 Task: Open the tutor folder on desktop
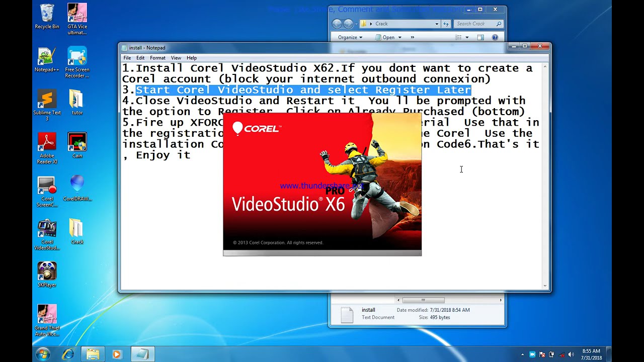(x=77, y=103)
